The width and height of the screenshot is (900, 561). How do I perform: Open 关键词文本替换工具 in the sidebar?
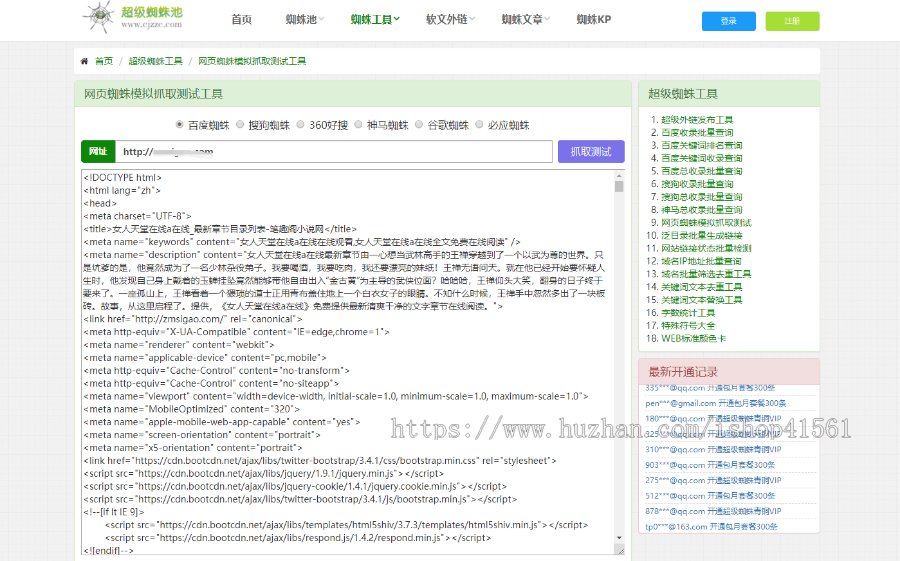[x=701, y=300]
